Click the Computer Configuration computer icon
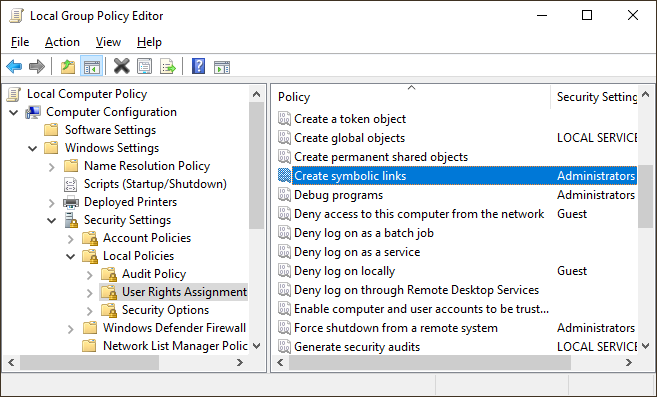The width and height of the screenshot is (657, 397). (x=33, y=112)
